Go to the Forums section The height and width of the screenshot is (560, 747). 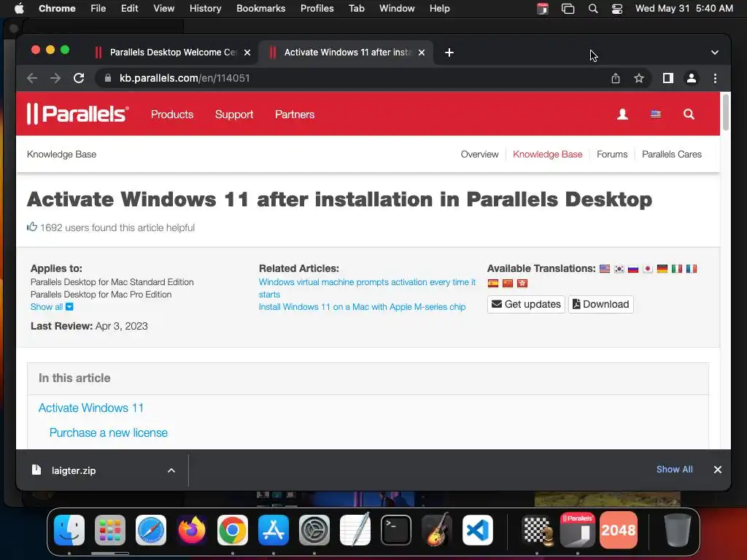point(612,155)
